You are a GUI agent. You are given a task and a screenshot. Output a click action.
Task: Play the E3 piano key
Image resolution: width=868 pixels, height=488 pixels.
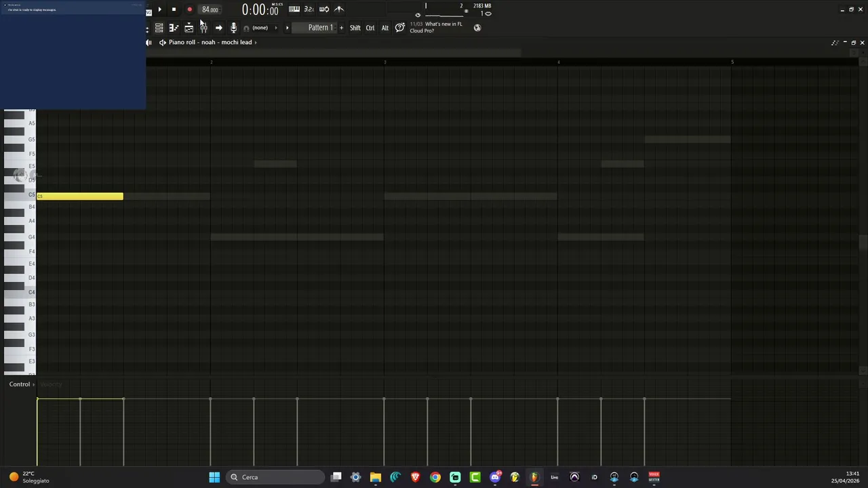click(x=19, y=361)
